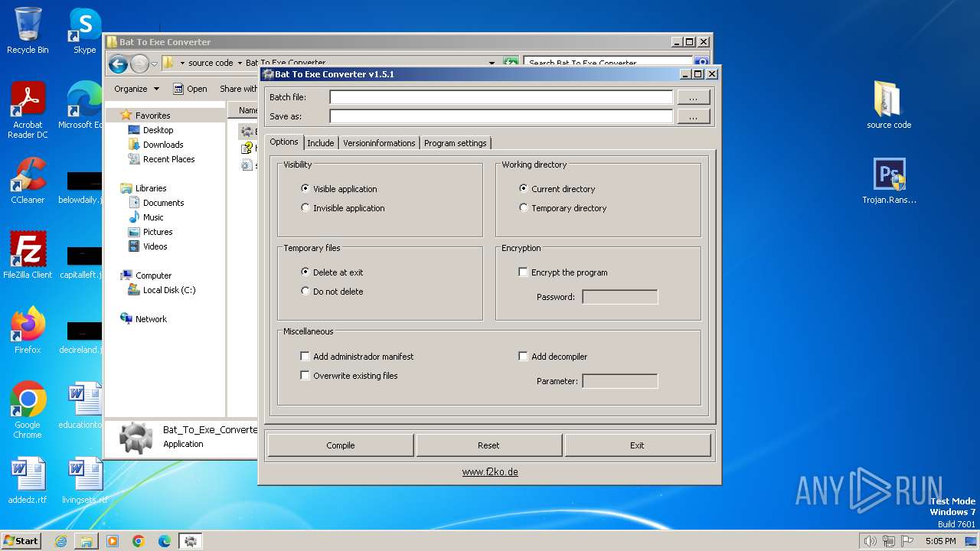Launch FileZilla Client desktop icon
Viewport: 980px width, 551px height.
[x=28, y=256]
